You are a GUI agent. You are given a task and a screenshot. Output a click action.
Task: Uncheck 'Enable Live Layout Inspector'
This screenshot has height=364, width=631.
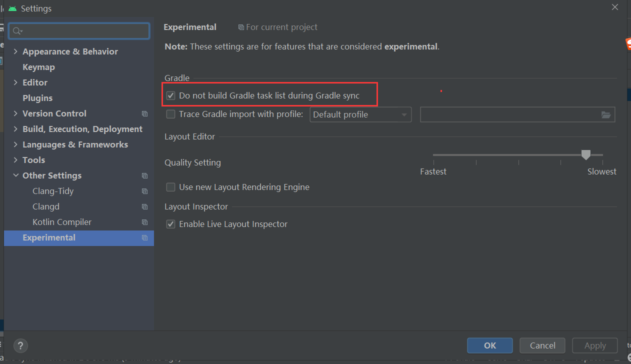tap(170, 224)
